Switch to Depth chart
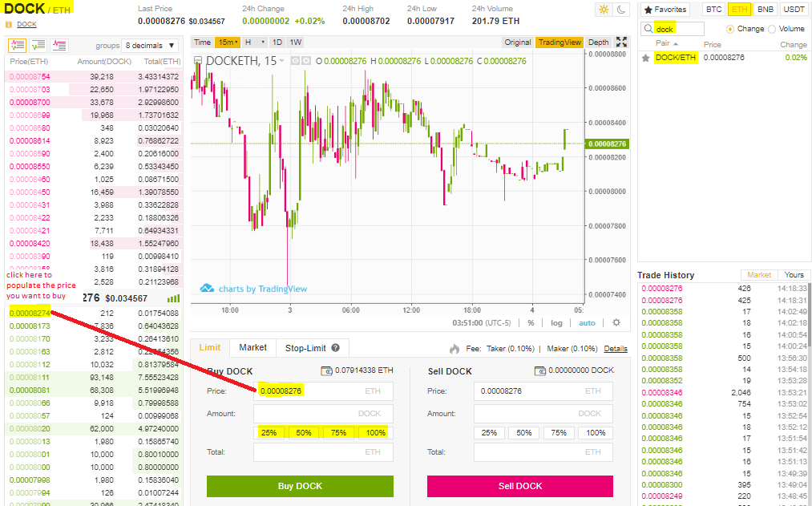 tap(599, 43)
